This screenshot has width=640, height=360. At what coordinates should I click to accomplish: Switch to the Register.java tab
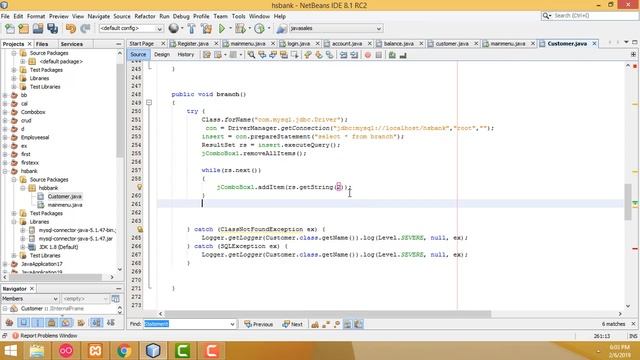click(x=193, y=44)
